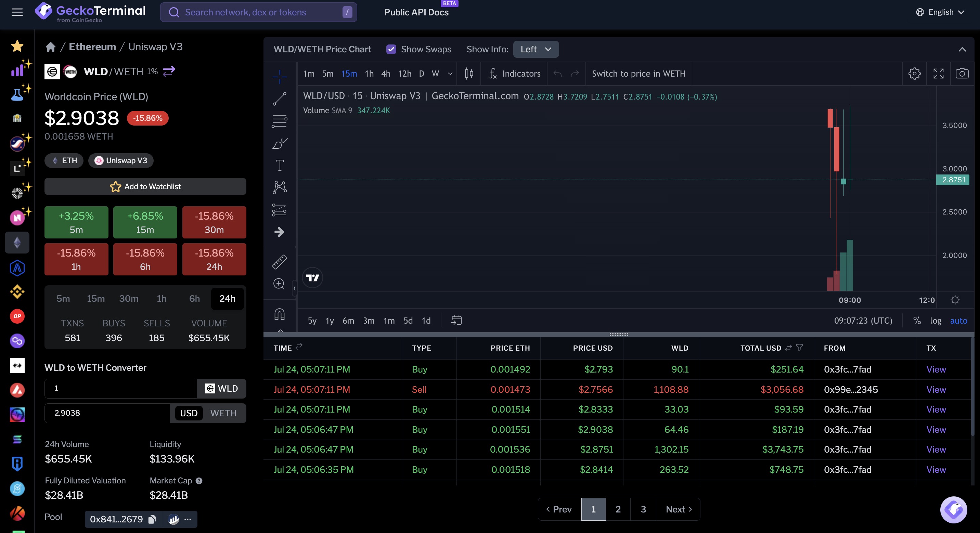Click the home breadcrumb icon
The width and height of the screenshot is (980, 533).
pos(51,47)
